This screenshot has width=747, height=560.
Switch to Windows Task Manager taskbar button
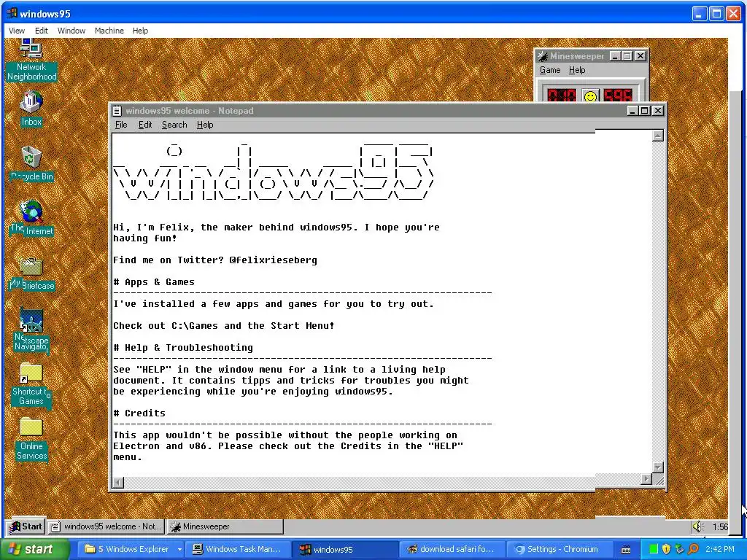pos(239,549)
